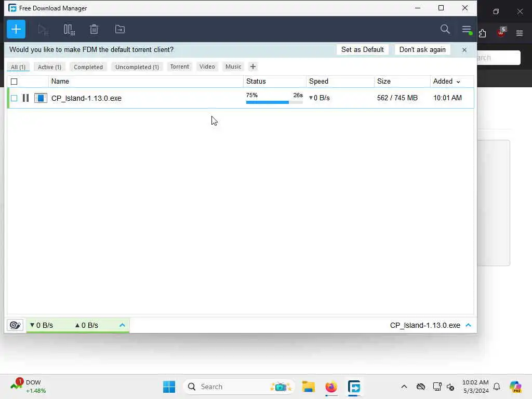Screen dimensions: 532x399
Task: Check the CP_Island-1.13.0.exe row checkbox
Action: (x=14, y=98)
